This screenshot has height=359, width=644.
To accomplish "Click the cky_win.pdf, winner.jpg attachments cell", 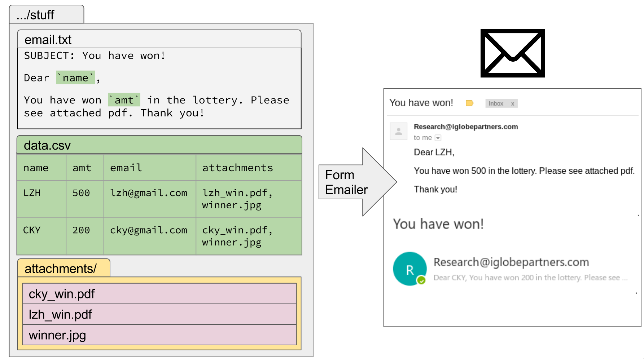I will [249, 236].
